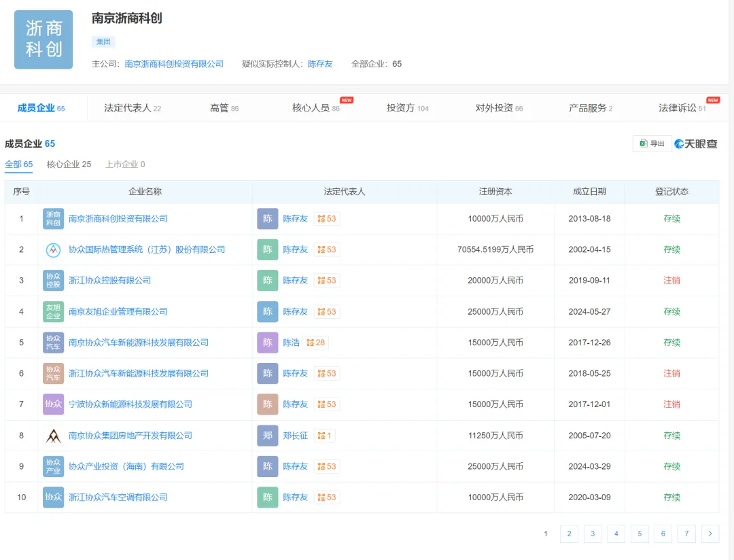Click 陈 avatar beside 陈浩
734x560 pixels.
click(268, 343)
